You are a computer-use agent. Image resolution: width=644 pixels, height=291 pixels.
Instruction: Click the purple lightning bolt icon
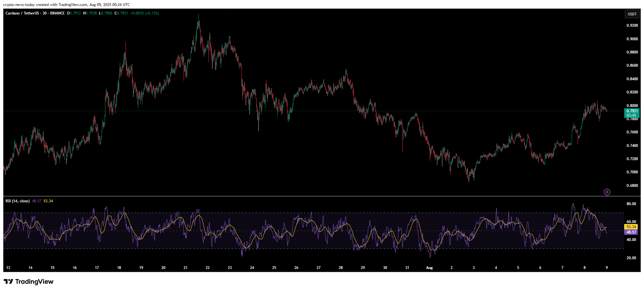click(x=607, y=192)
